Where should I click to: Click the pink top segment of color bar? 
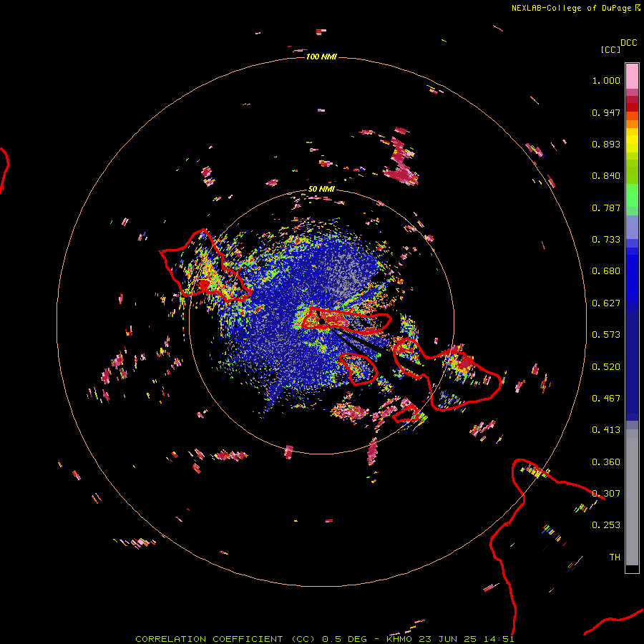[x=632, y=76]
